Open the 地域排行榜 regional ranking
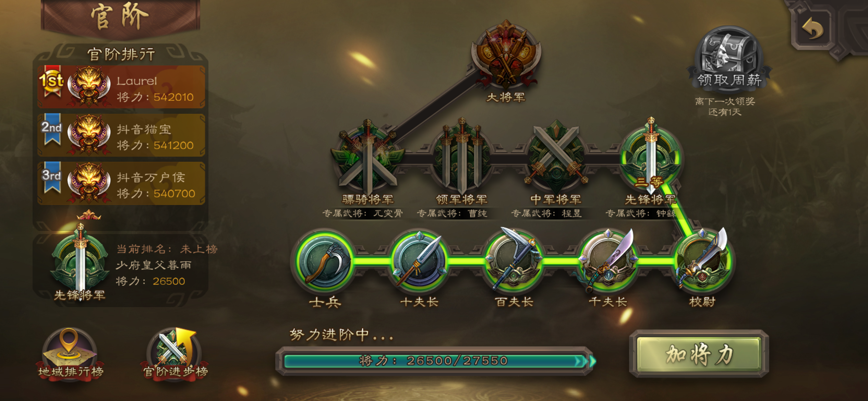The height and width of the screenshot is (401, 868). pos(70,353)
